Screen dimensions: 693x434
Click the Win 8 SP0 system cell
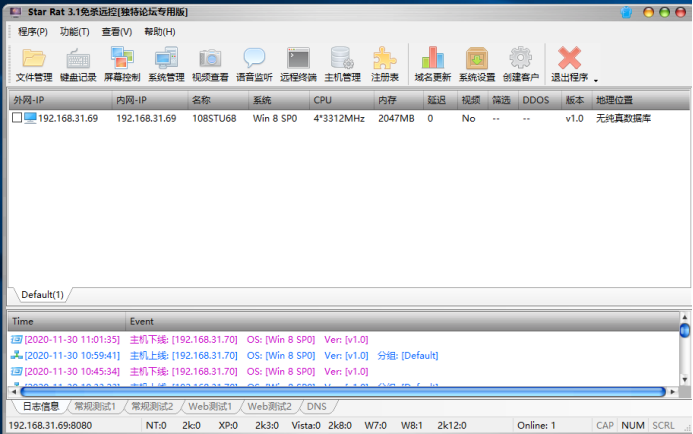click(x=274, y=118)
